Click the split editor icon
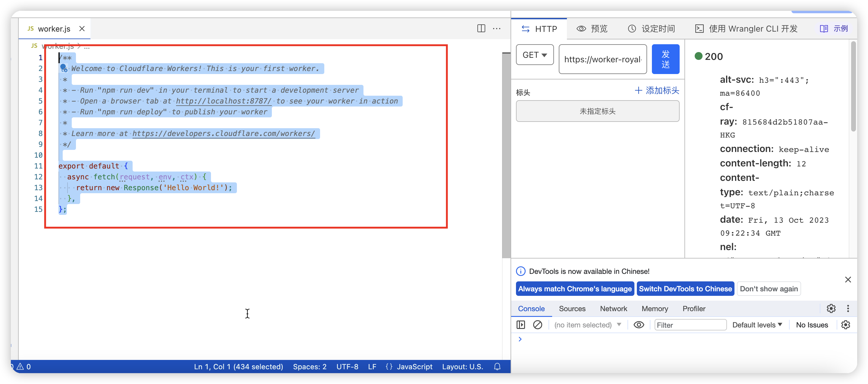Image resolution: width=868 pixels, height=384 pixels. pyautogui.click(x=481, y=29)
